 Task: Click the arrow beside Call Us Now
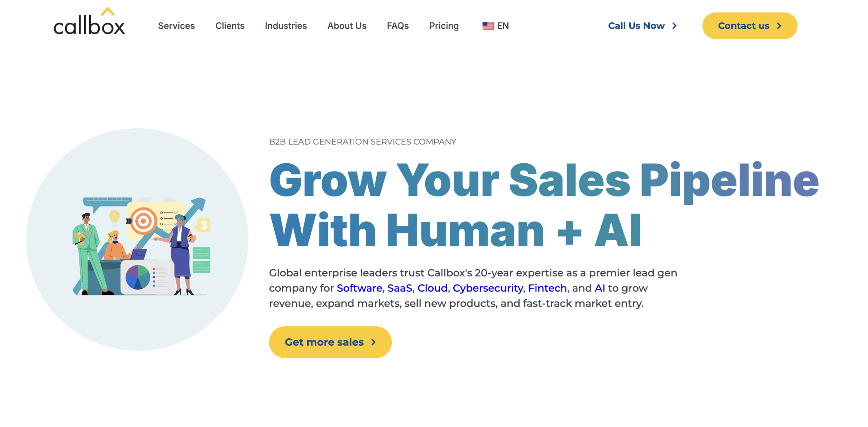coord(674,26)
